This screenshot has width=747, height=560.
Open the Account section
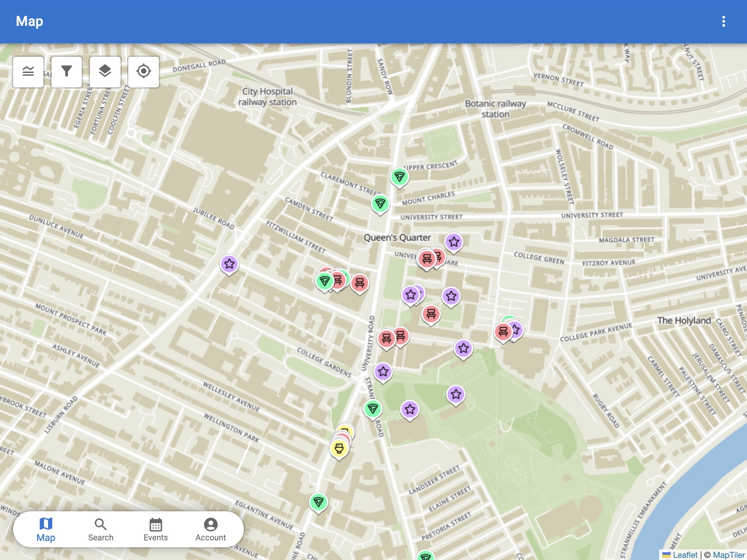[210, 530]
